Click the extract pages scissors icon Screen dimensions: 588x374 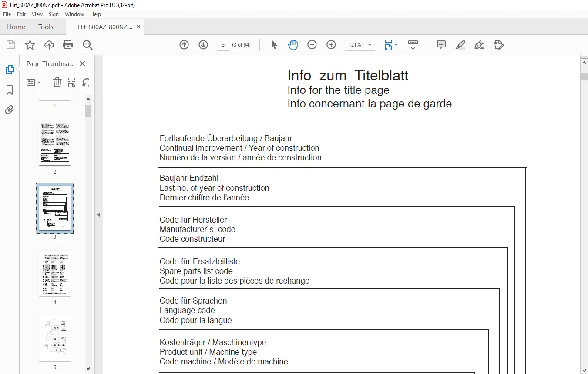[72, 82]
